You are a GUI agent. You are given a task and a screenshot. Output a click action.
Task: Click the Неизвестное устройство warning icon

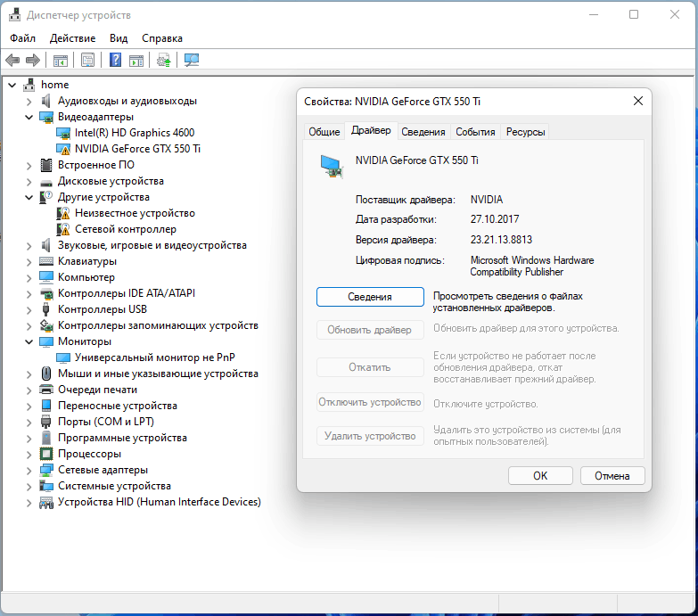click(63, 213)
